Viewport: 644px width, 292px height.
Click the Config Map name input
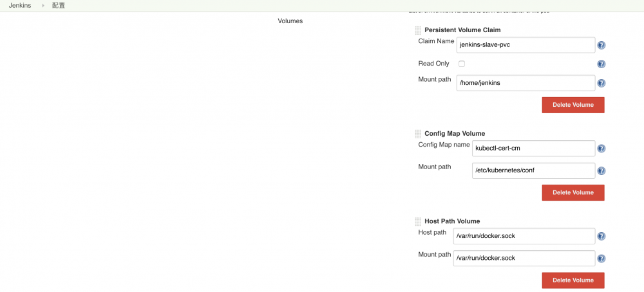(533, 149)
